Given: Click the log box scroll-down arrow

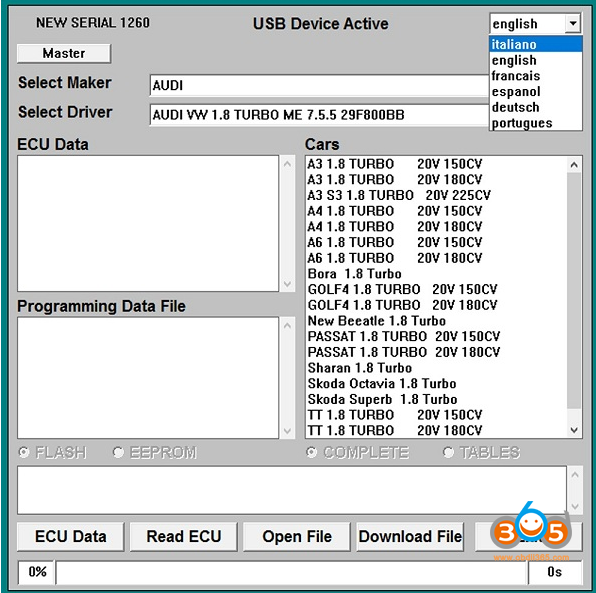Looking at the screenshot, I should [x=575, y=506].
